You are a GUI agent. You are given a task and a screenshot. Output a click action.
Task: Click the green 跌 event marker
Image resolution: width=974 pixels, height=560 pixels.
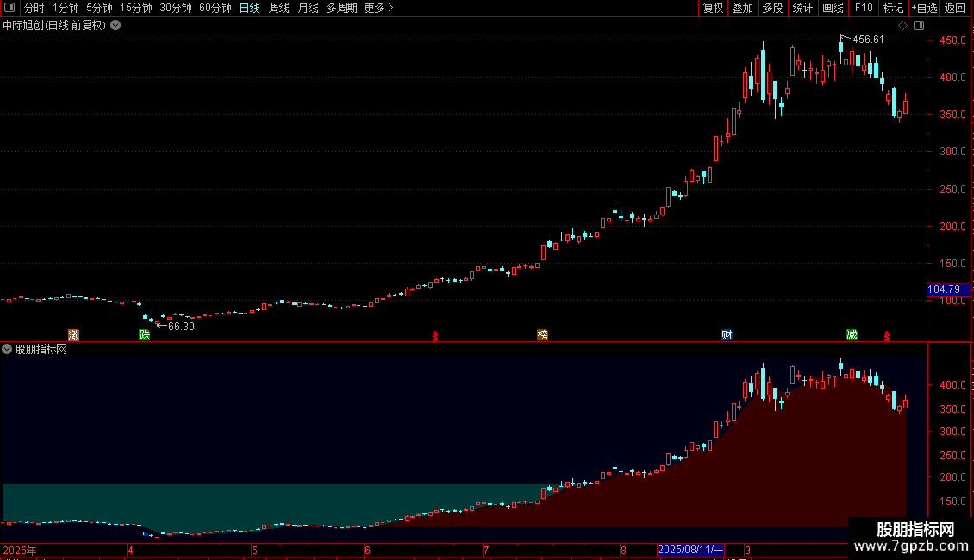click(x=145, y=335)
